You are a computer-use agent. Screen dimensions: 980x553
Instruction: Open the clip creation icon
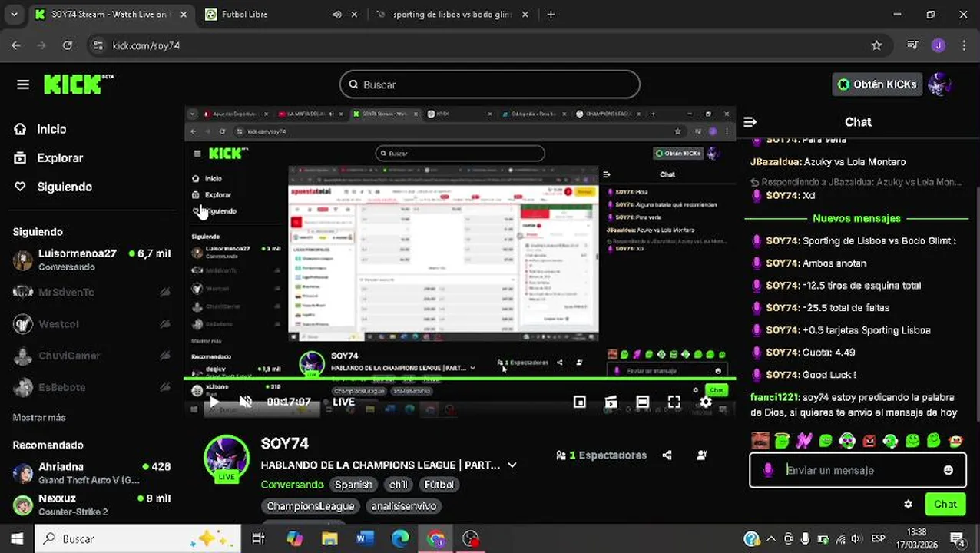pos(611,402)
